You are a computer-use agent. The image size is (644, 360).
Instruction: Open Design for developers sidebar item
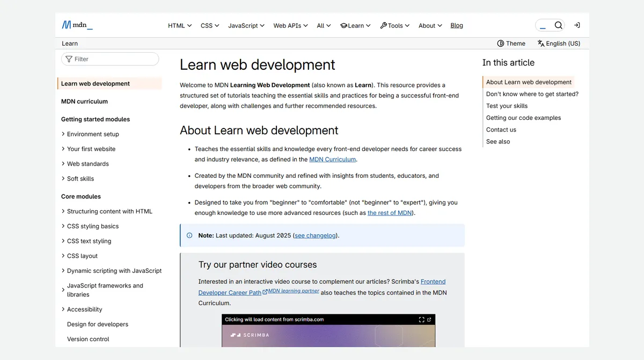pos(98,324)
